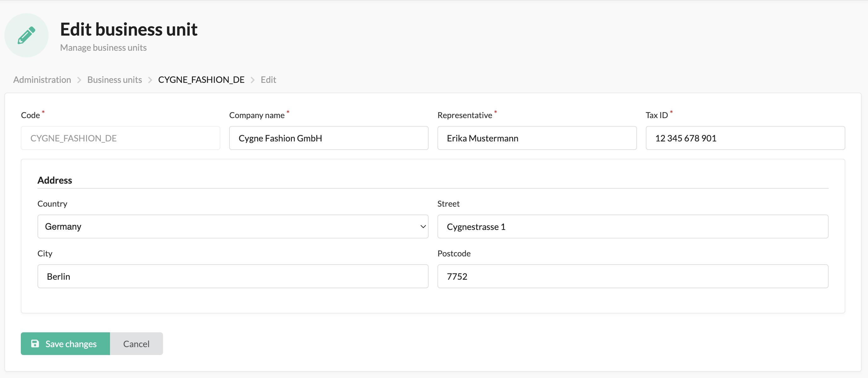Click the 'Edit business unit' page title
The width and height of the screenshot is (868, 378).
129,29
